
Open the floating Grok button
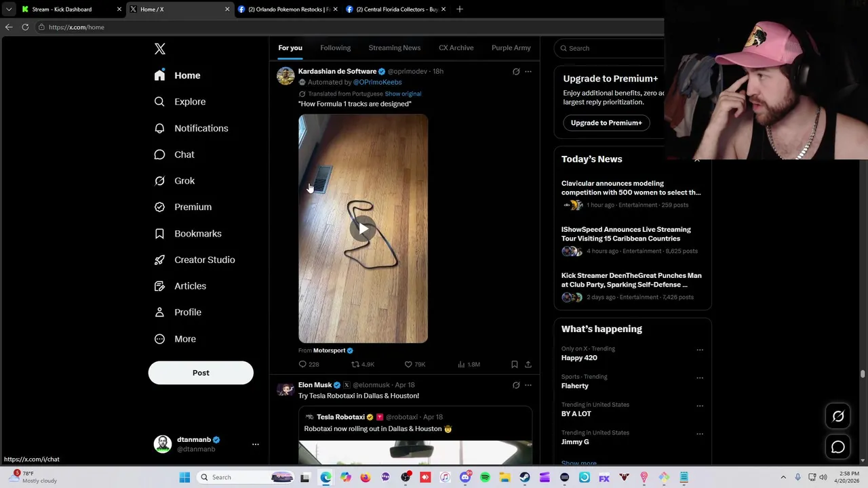click(838, 416)
